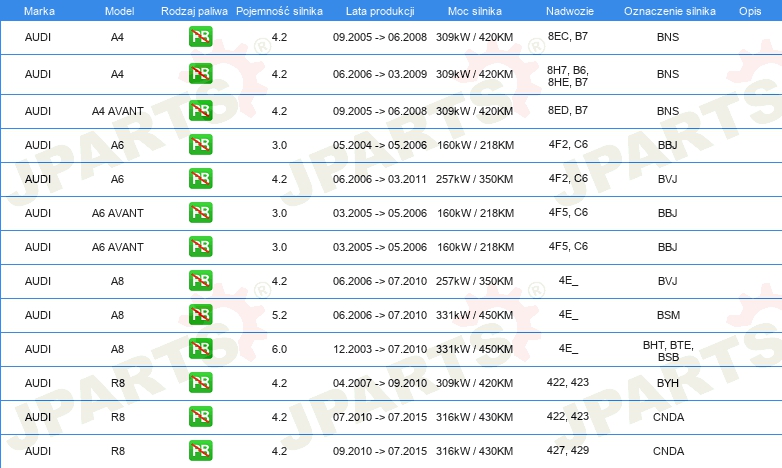Select the 'BNS' code in the A4 AVANT row
Image resolution: width=782 pixels, height=468 pixels.
tap(668, 111)
